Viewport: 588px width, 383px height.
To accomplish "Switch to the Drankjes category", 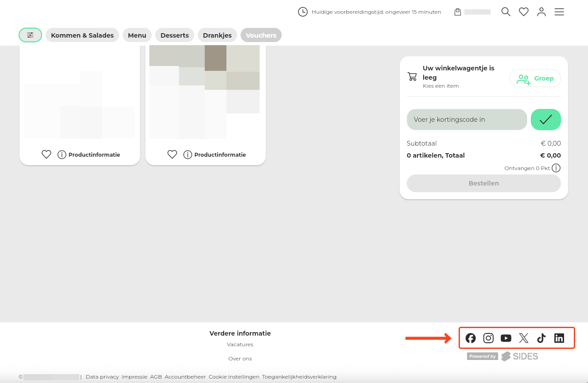I will tap(217, 35).
